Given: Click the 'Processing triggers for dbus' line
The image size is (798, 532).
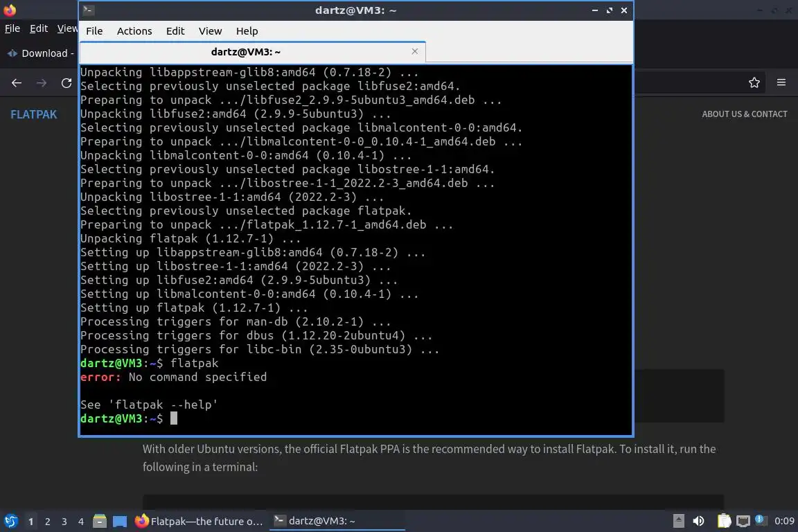Looking at the screenshot, I should [256, 335].
